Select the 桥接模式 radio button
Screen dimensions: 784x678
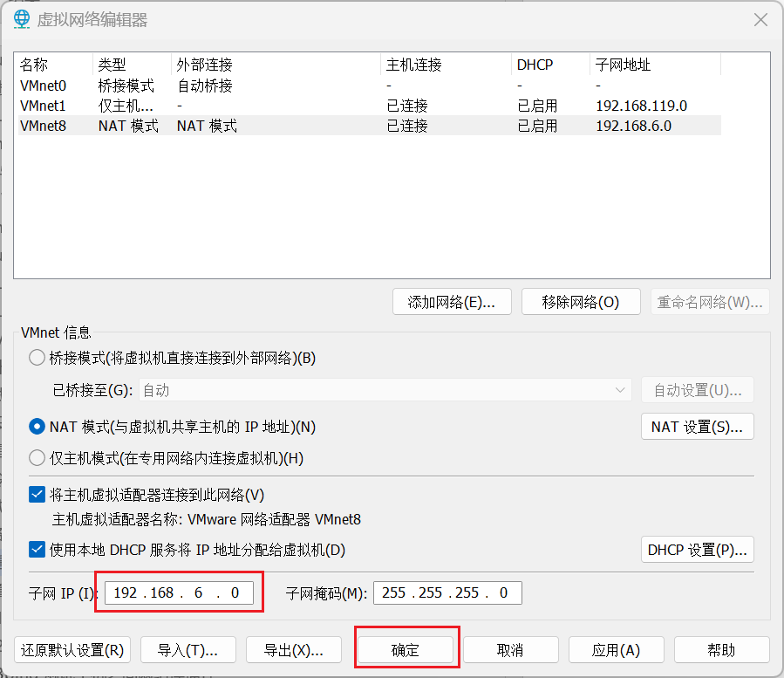coord(37,358)
